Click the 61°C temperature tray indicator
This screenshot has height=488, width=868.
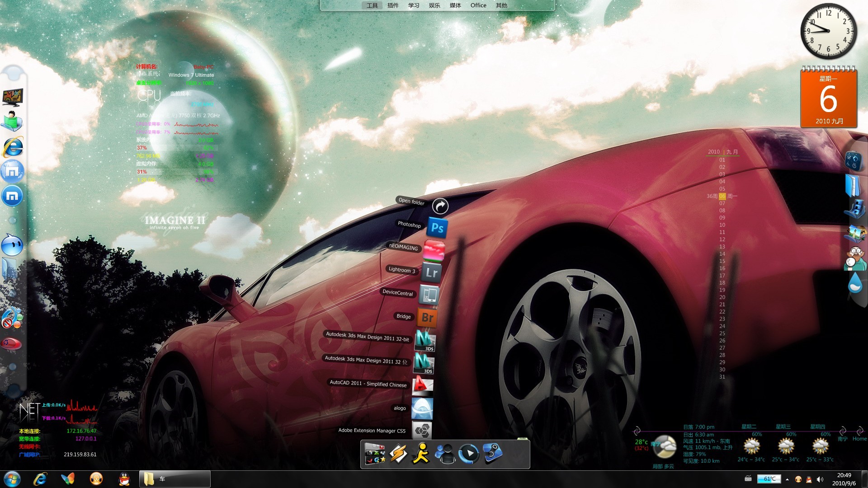tap(769, 479)
